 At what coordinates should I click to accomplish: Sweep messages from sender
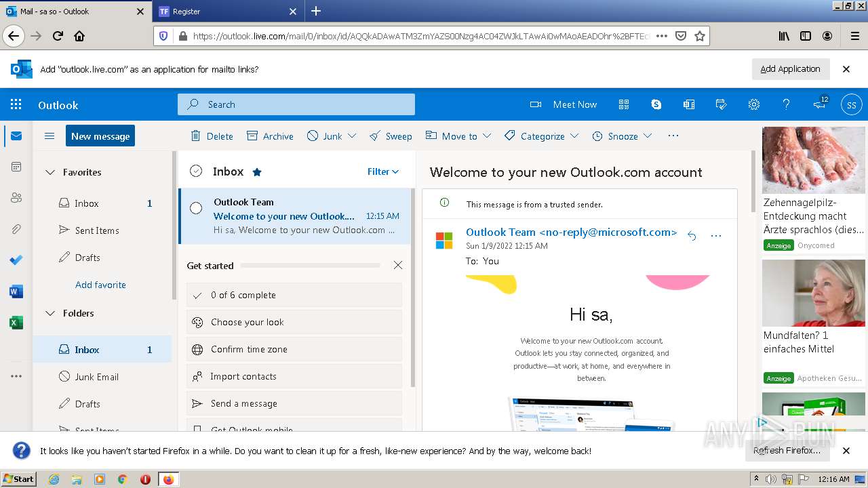tap(391, 136)
